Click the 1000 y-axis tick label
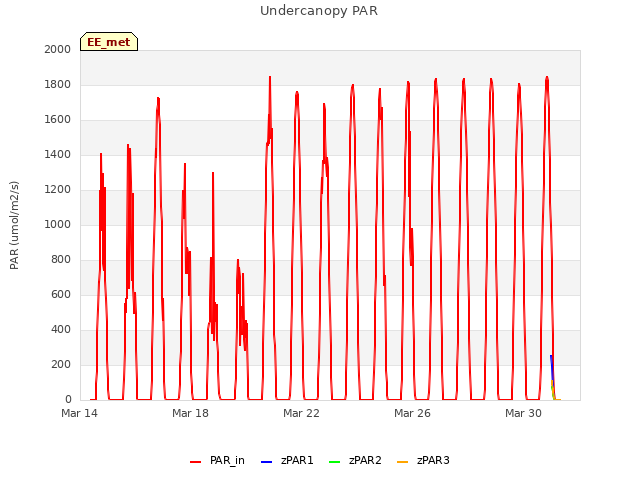The image size is (640, 480). (x=58, y=224)
